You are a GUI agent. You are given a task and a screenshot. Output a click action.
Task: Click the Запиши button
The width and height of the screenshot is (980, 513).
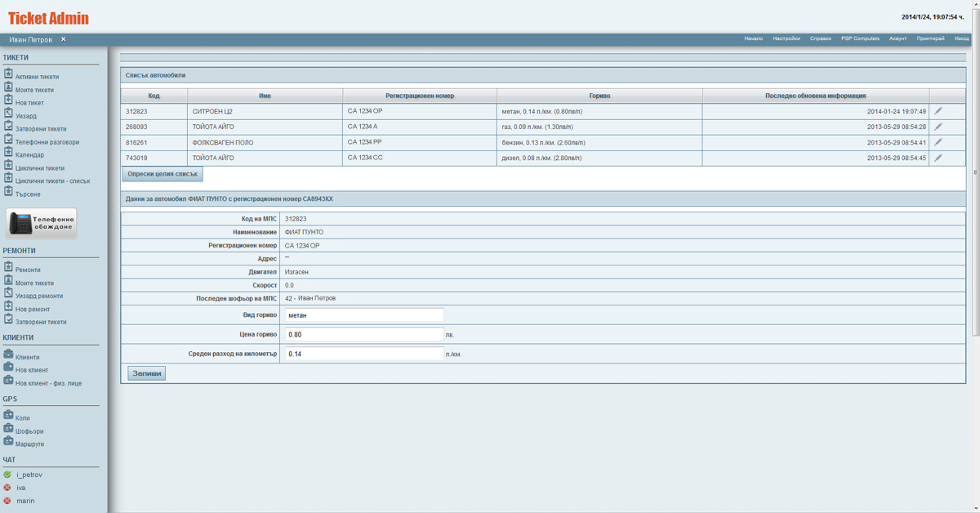pos(145,372)
